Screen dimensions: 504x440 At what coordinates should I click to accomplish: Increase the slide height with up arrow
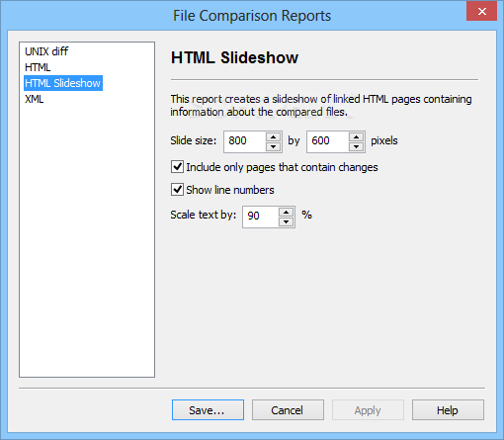tap(356, 136)
